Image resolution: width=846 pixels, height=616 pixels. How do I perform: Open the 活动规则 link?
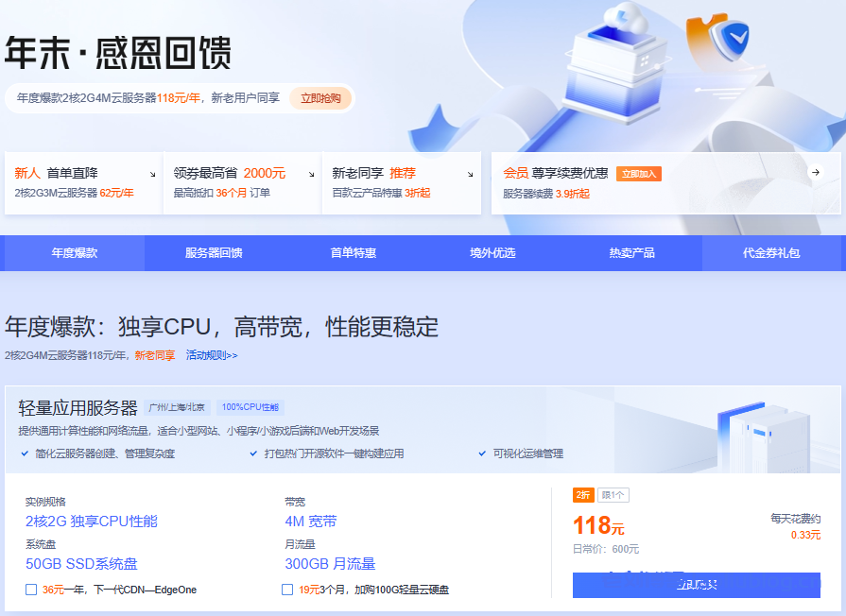click(208, 357)
